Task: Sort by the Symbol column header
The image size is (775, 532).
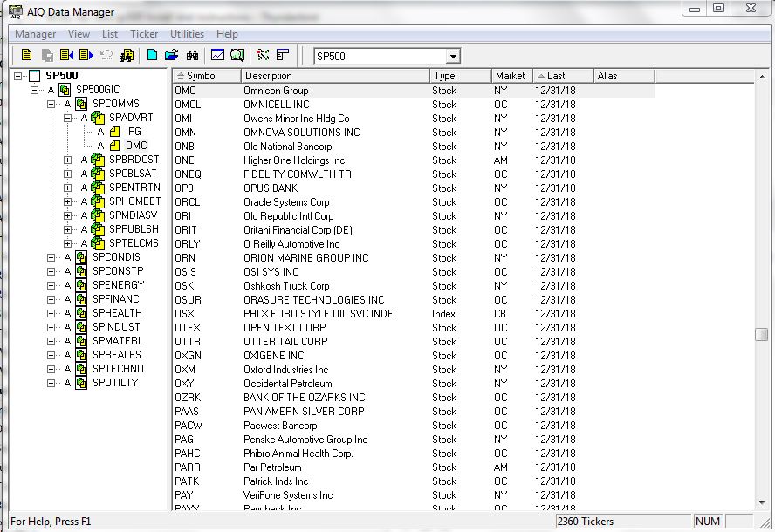Action: coord(207,76)
